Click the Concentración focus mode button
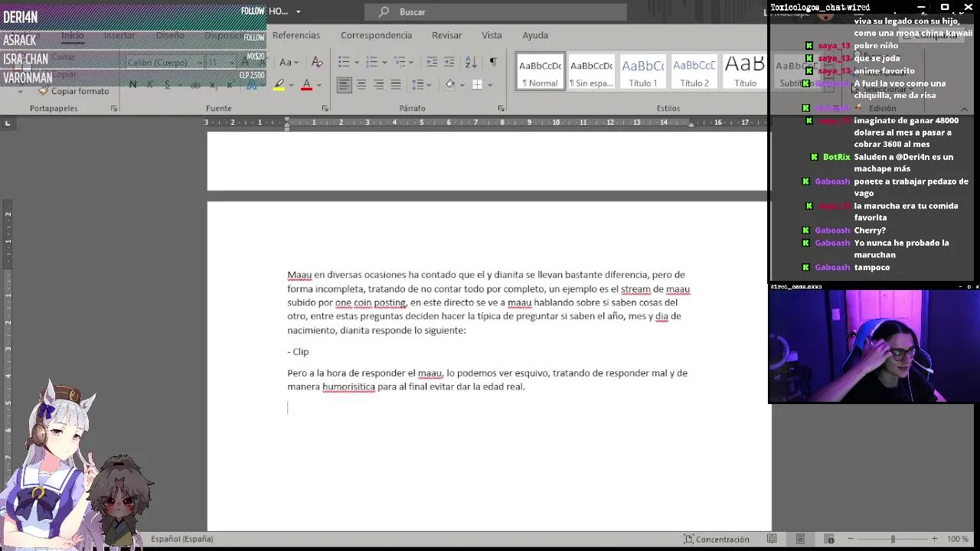This screenshot has height=551, width=980. pos(717,539)
